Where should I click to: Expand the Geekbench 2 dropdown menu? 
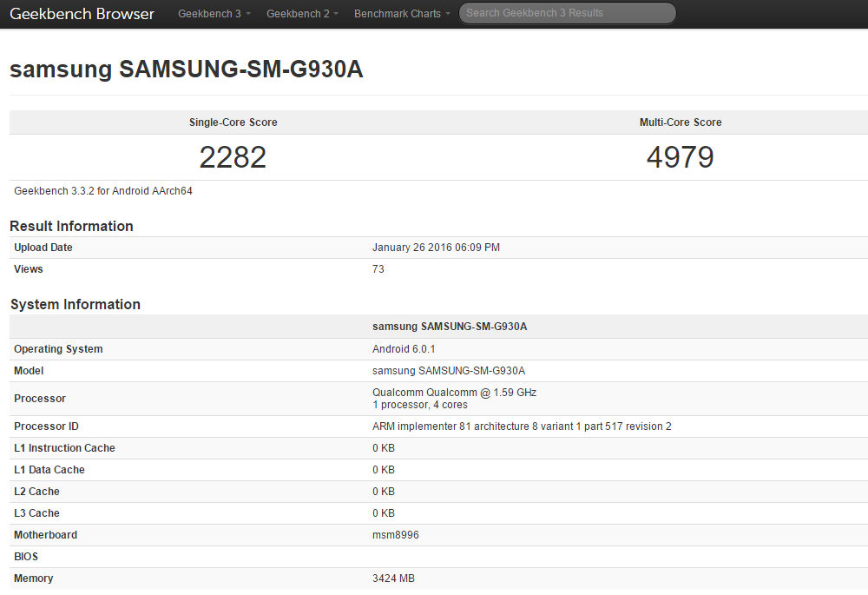(x=302, y=13)
